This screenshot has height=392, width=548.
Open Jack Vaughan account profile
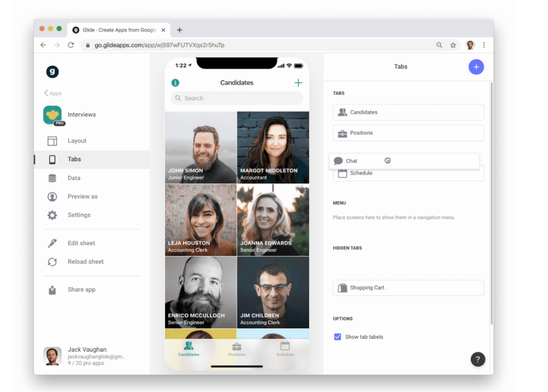[84, 356]
